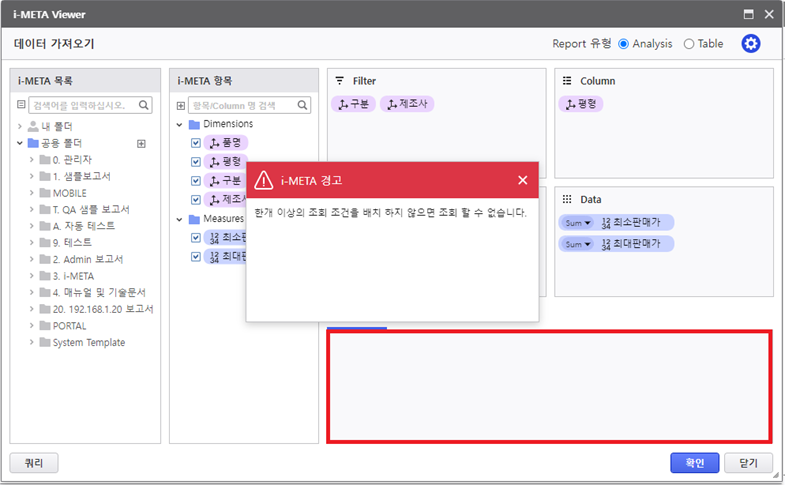Select the Analysis report type
Viewport: 785px width, 485px height.
point(624,44)
